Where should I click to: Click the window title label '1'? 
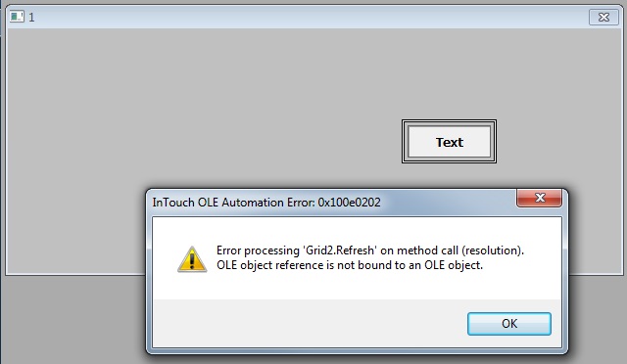tap(31, 18)
